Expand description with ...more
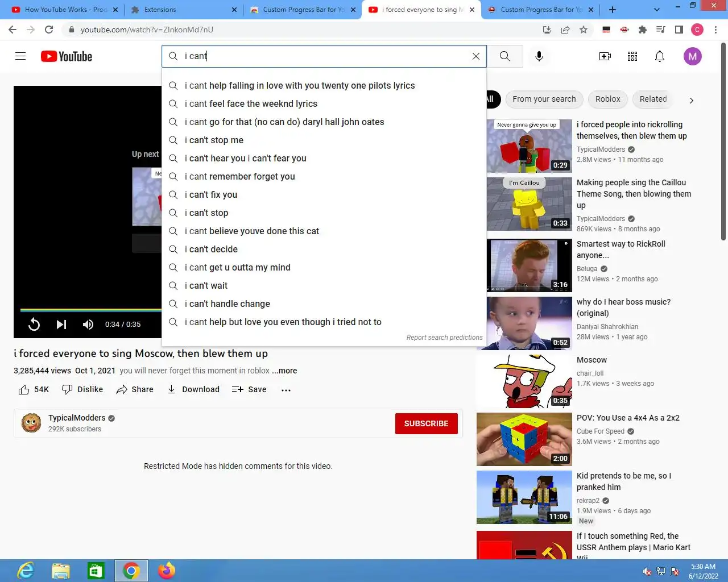Viewport: 728px width, 582px height. (x=284, y=371)
